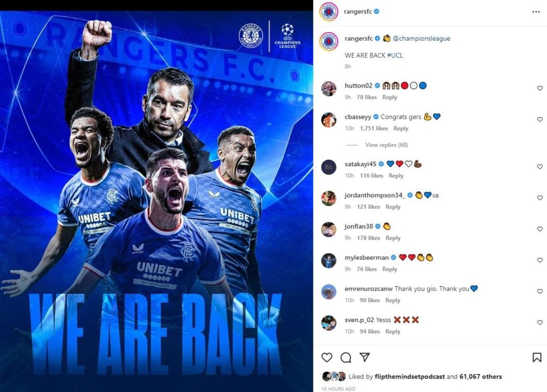The width and height of the screenshot is (547, 392).
Task: Open the #UCL hashtag
Action: coord(395,55)
